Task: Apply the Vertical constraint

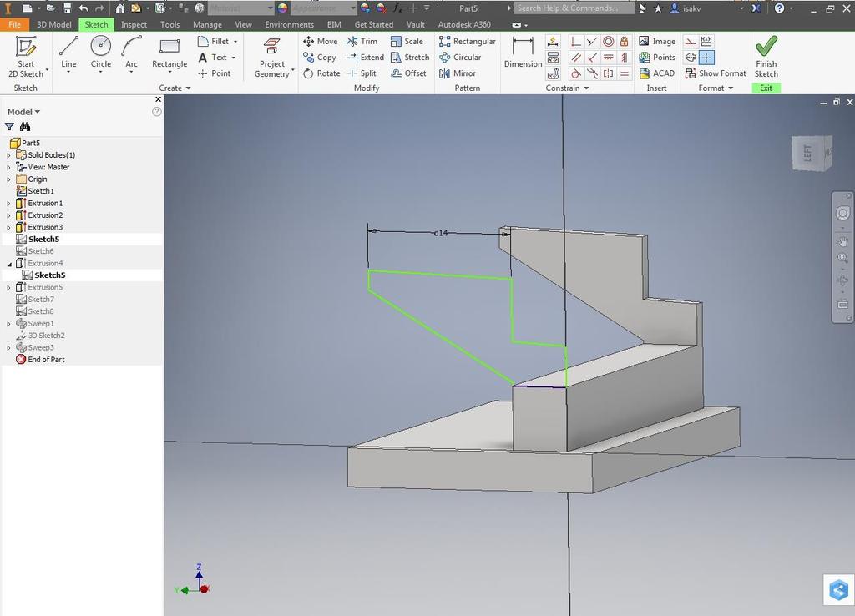Action: click(x=625, y=58)
